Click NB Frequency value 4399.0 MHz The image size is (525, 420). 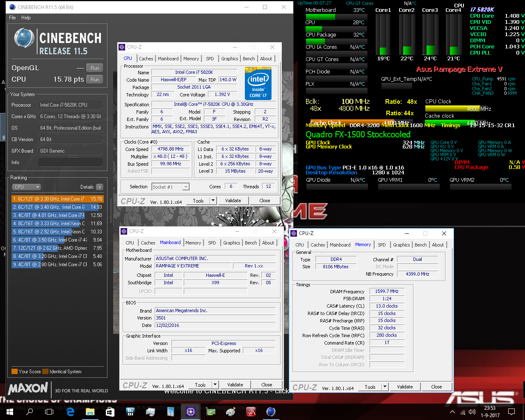417,274
